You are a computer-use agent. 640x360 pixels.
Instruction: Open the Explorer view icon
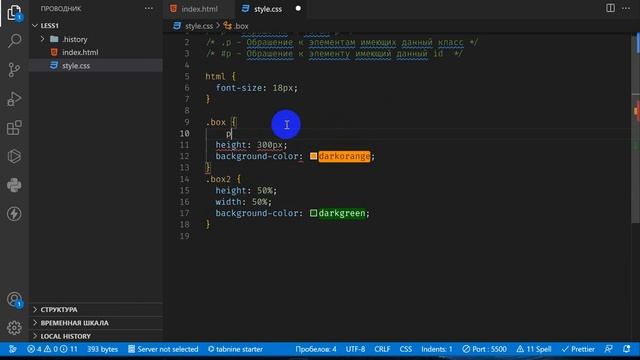14,12
